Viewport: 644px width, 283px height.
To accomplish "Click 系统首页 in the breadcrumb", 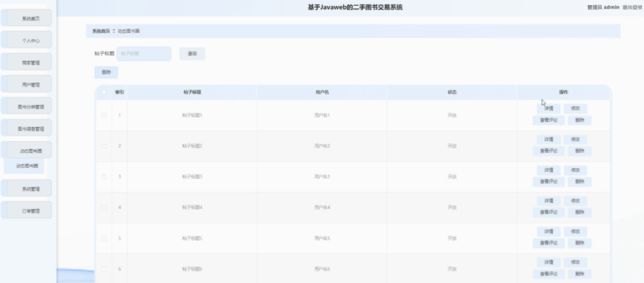I will tap(101, 31).
